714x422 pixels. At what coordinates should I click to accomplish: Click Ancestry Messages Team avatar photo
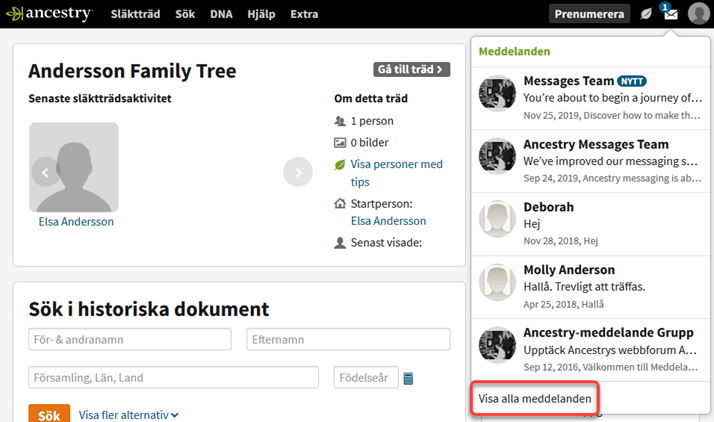click(497, 156)
